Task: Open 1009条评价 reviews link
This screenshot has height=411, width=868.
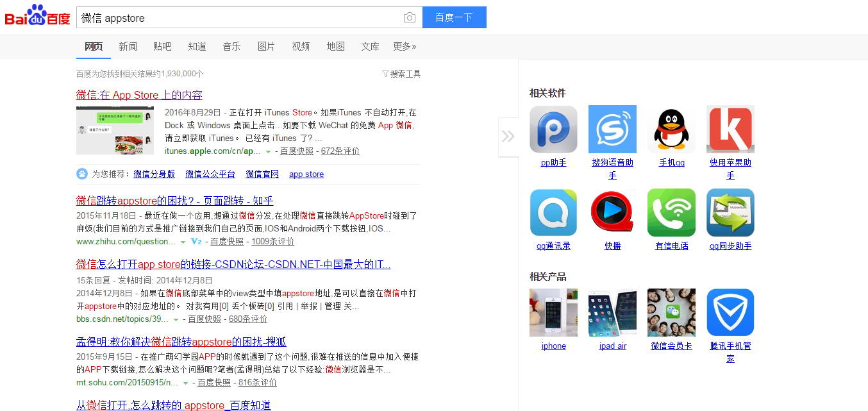Action: (273, 242)
